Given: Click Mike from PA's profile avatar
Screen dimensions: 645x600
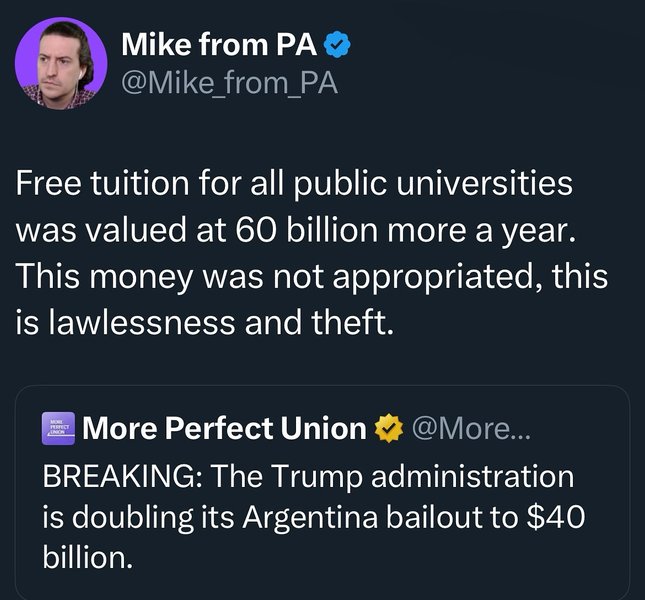Looking at the screenshot, I should point(62,63).
